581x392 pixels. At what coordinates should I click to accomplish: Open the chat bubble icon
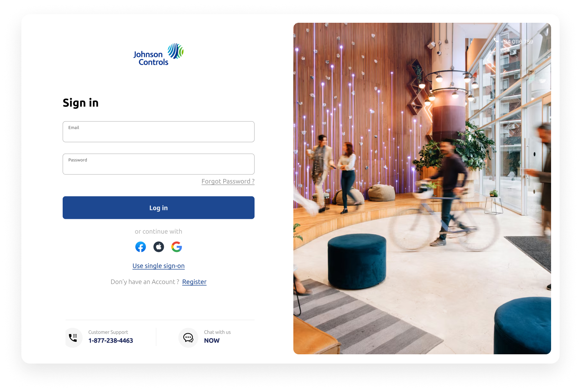pos(188,338)
